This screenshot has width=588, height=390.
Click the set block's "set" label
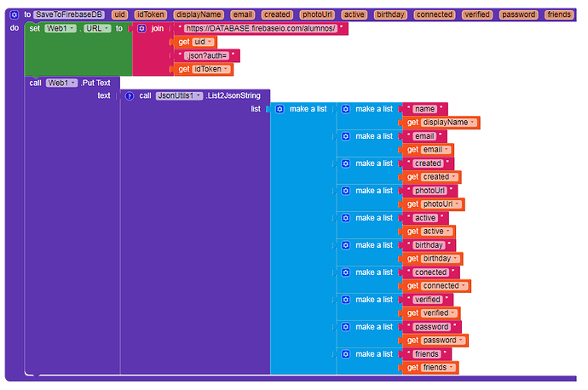pos(34,28)
